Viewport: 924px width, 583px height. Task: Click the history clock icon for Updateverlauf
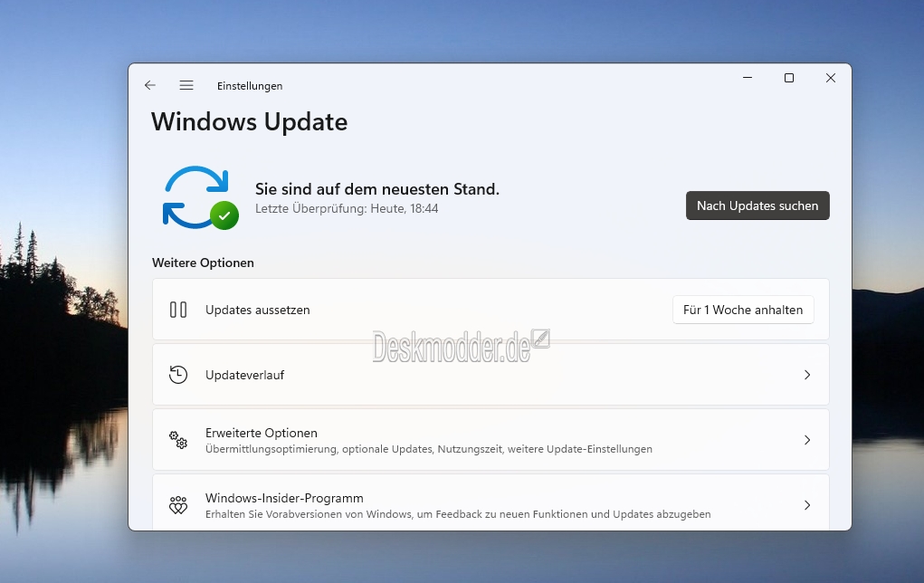pos(178,374)
